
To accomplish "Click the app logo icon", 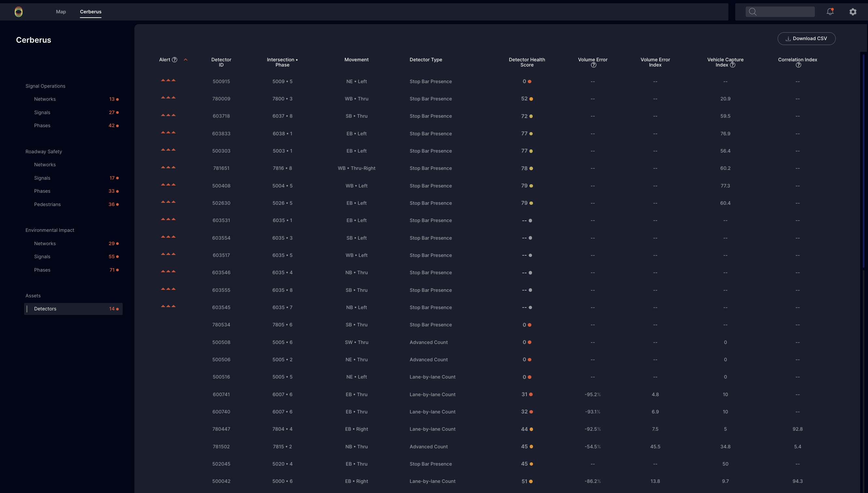I will click(19, 12).
